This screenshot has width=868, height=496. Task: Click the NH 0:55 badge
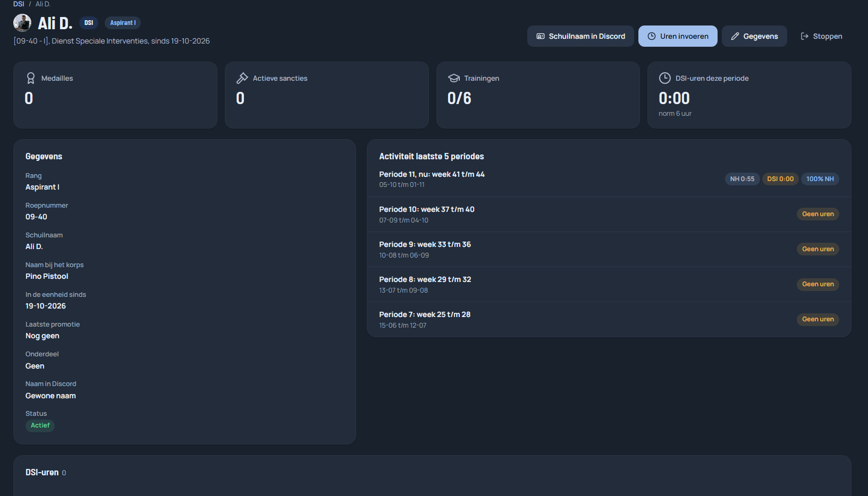pyautogui.click(x=742, y=179)
